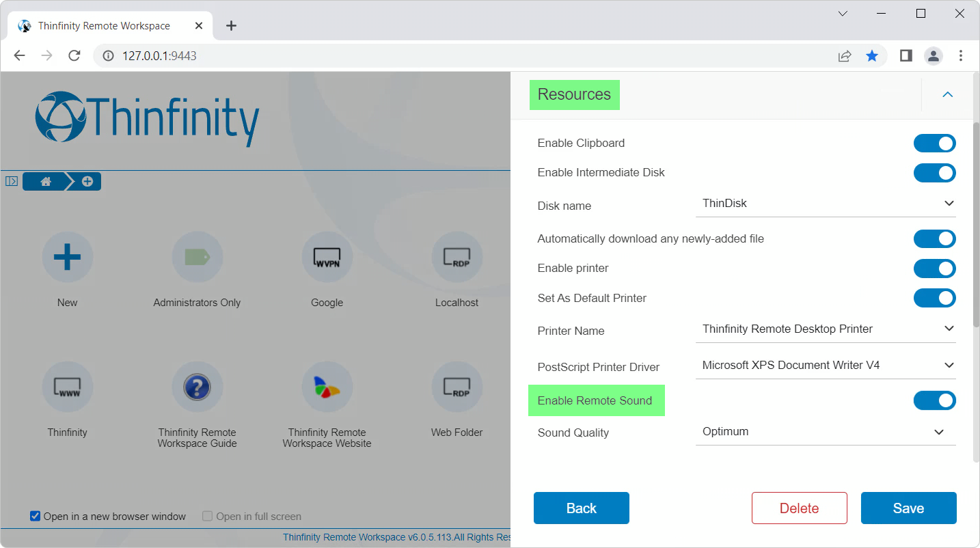Open the Disk name dropdown
The height and width of the screenshot is (548, 980).
tap(826, 204)
